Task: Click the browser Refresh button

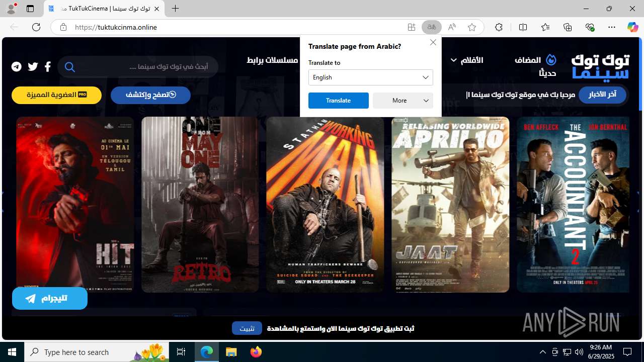Action: click(x=36, y=27)
